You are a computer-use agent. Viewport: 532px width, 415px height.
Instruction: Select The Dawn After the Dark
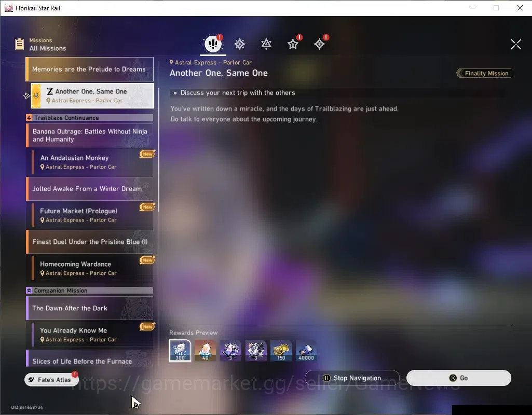click(x=90, y=308)
